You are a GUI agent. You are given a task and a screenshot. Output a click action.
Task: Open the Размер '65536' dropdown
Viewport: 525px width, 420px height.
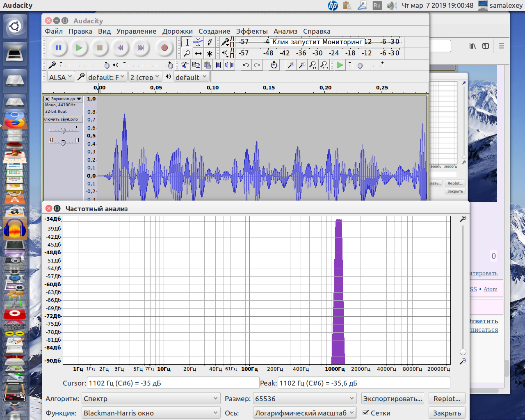pyautogui.click(x=304, y=399)
